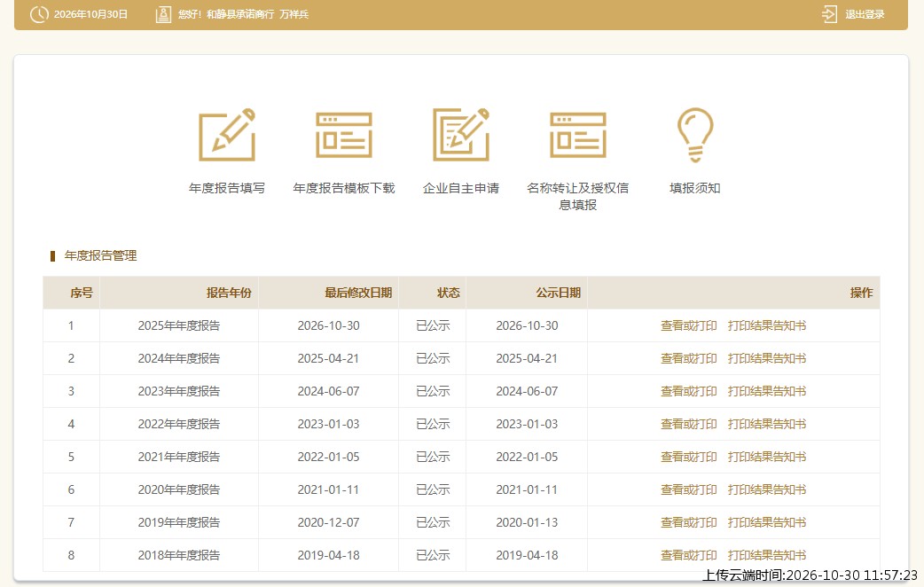Image resolution: width=924 pixels, height=587 pixels.
Task: Open the 企业自主申请 document icon
Action: tap(461, 135)
